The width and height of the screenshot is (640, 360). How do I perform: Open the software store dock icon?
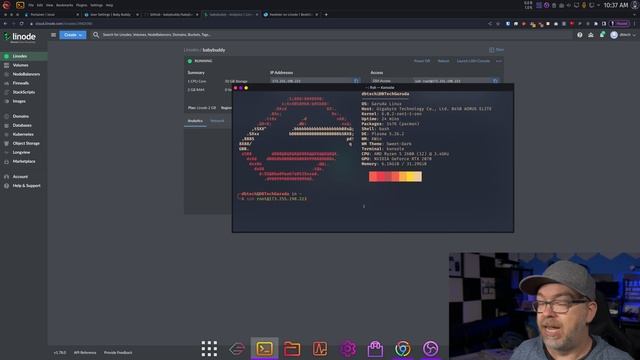click(375, 349)
